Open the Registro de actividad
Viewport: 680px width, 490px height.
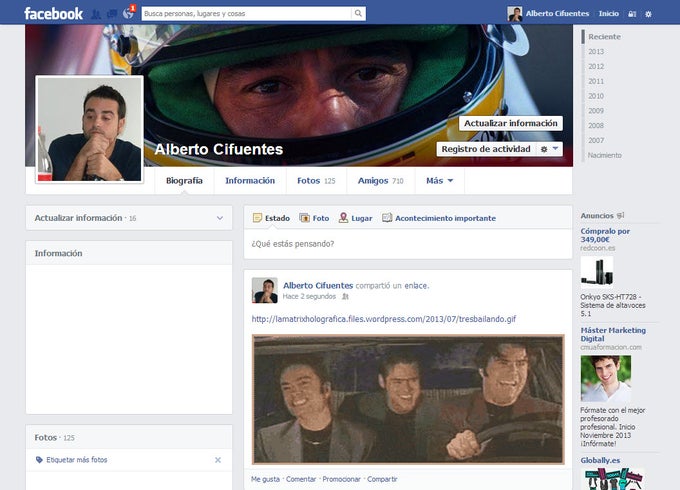(x=486, y=149)
